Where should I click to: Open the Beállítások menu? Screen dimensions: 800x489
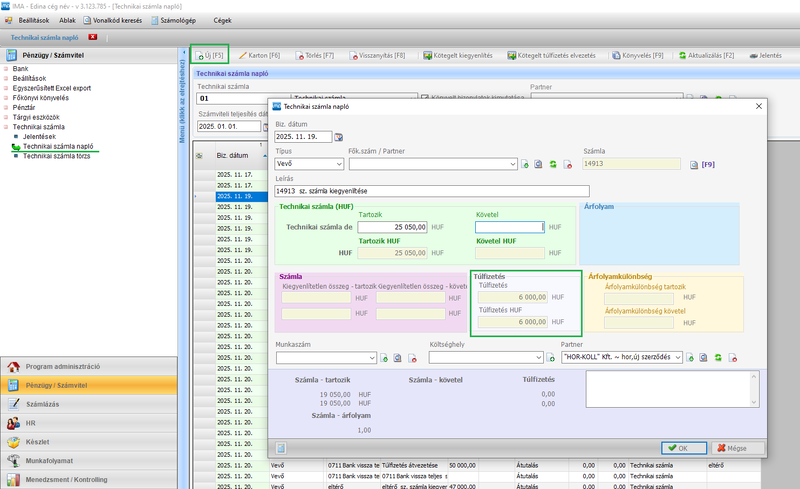(x=35, y=19)
